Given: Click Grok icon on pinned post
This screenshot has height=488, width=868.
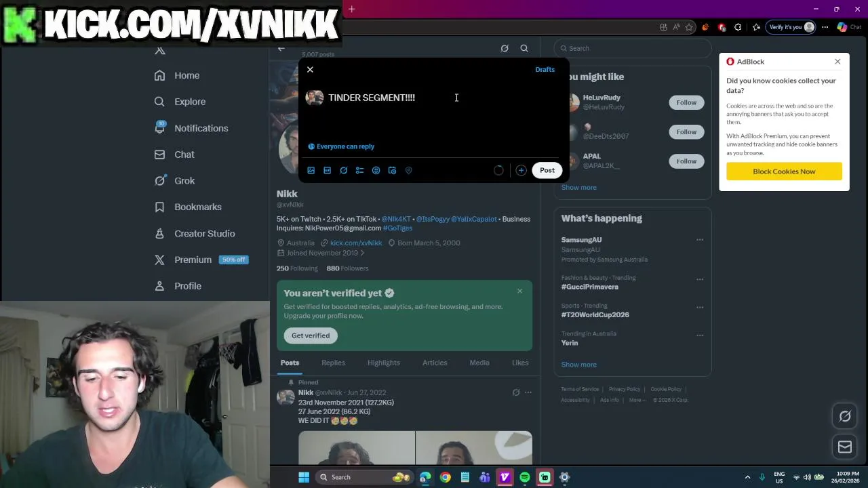Looking at the screenshot, I should [x=516, y=392].
